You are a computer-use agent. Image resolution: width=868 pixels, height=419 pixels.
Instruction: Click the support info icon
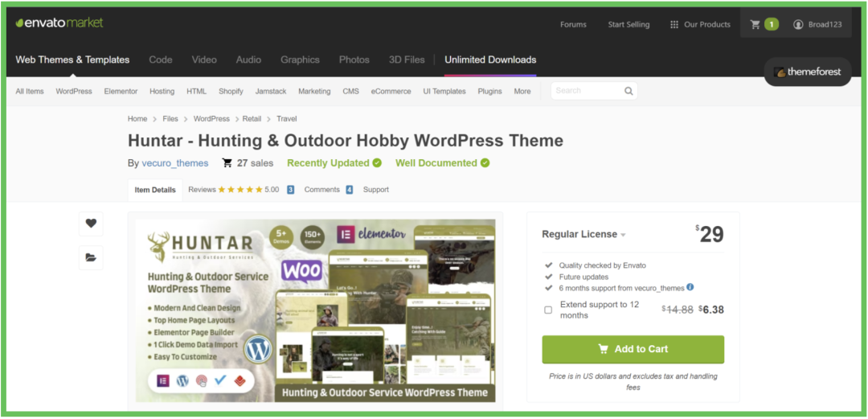(690, 287)
